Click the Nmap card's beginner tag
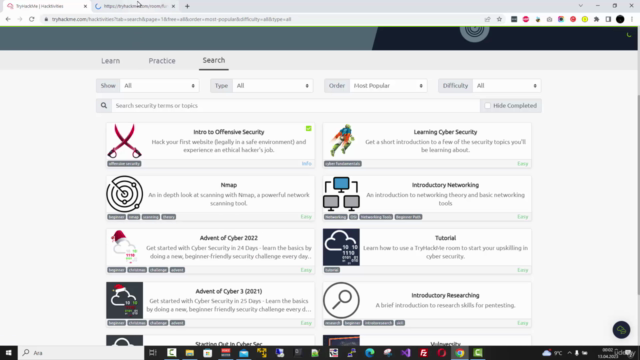The image size is (640, 360). pyautogui.click(x=116, y=217)
